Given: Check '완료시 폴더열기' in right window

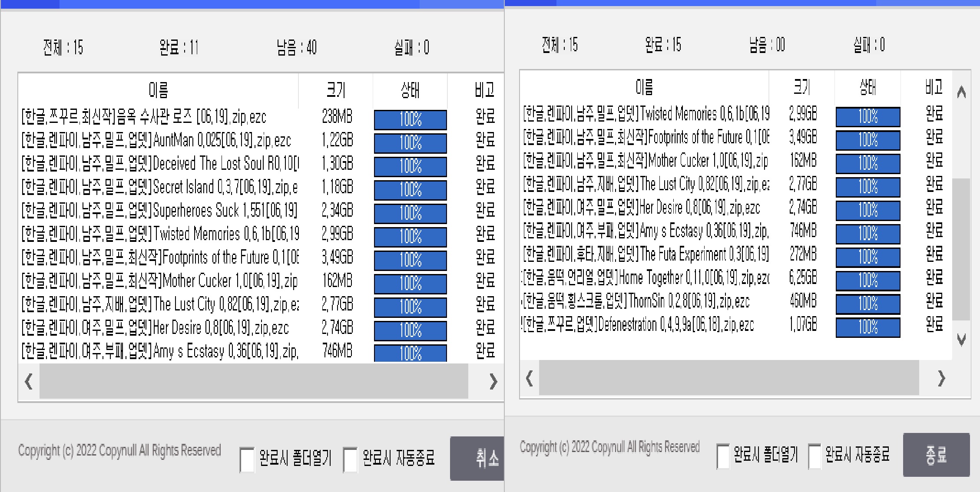Looking at the screenshot, I should point(723,456).
